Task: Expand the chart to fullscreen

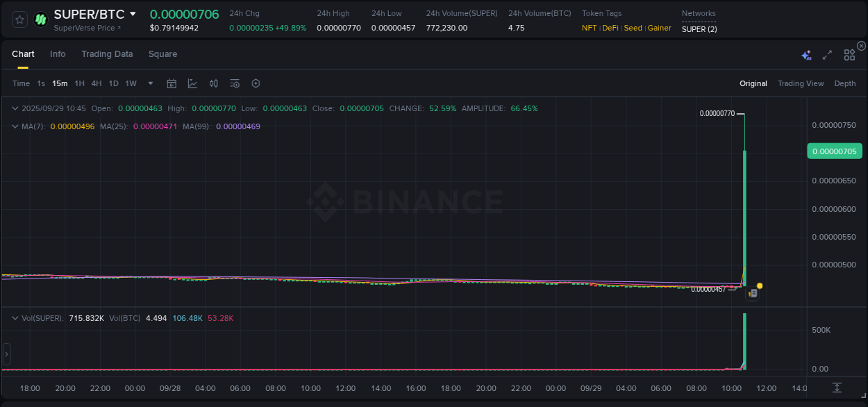Action: click(x=826, y=53)
